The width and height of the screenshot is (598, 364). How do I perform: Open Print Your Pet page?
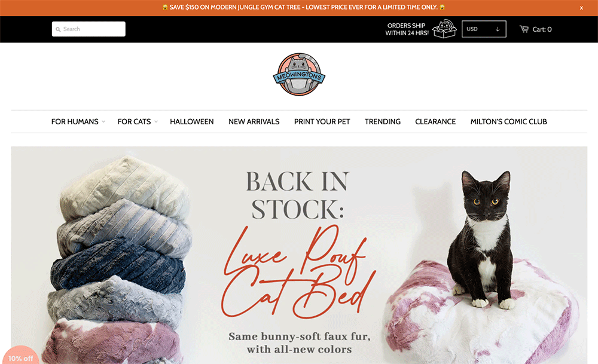click(x=322, y=121)
